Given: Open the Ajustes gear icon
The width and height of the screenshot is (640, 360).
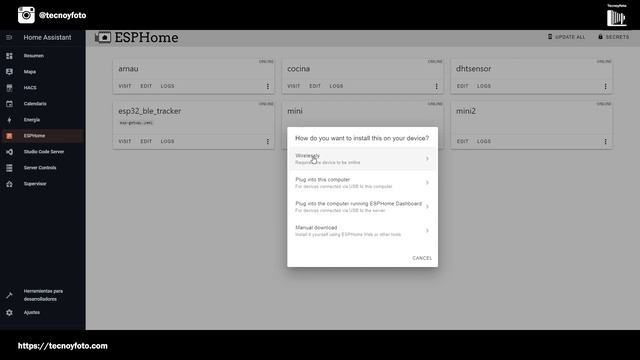Looking at the screenshot, I should click(9, 313).
